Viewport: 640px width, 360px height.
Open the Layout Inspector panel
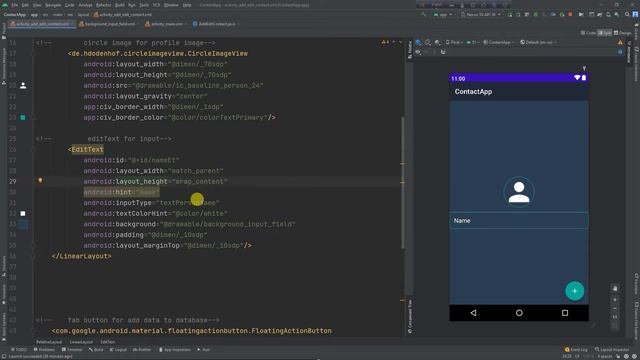coord(612,350)
